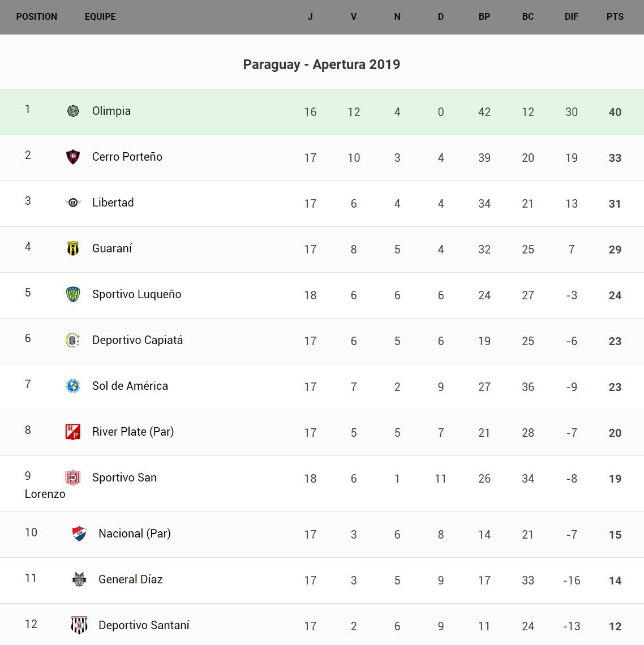Click the Olimpia club crest icon

(73, 111)
